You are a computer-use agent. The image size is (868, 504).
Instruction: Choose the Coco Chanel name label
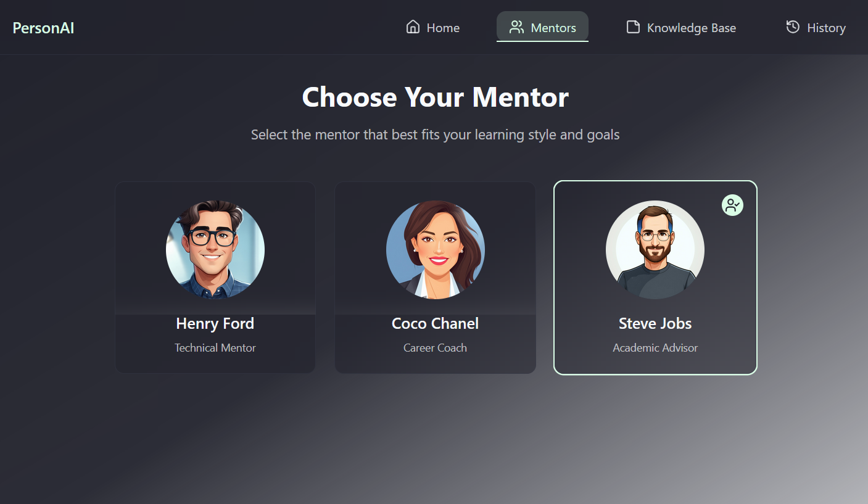click(x=435, y=323)
